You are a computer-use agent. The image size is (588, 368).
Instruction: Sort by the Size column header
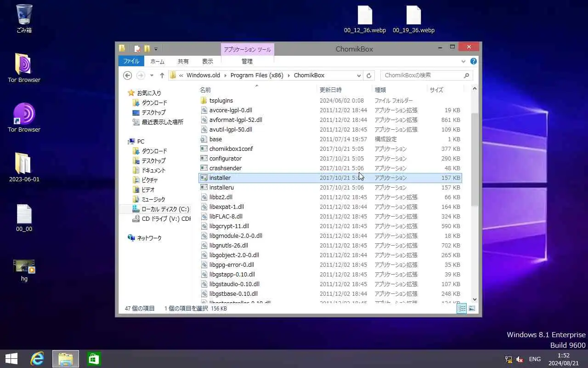445,90
